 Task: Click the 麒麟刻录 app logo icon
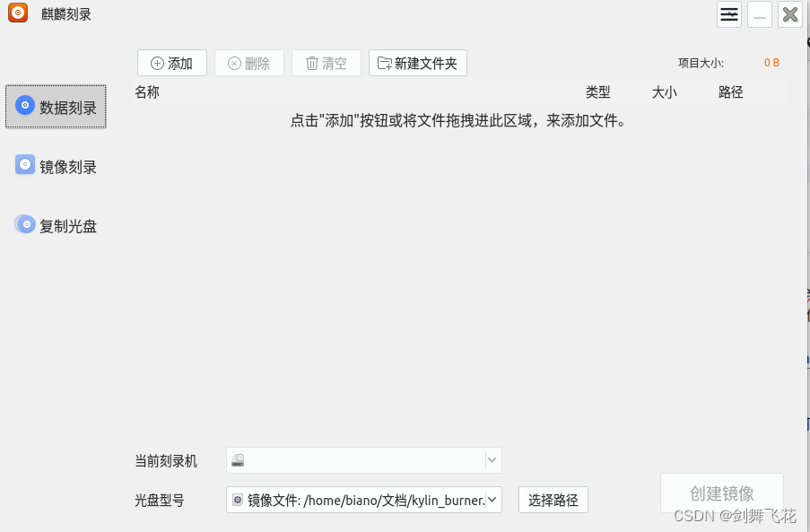pos(17,13)
